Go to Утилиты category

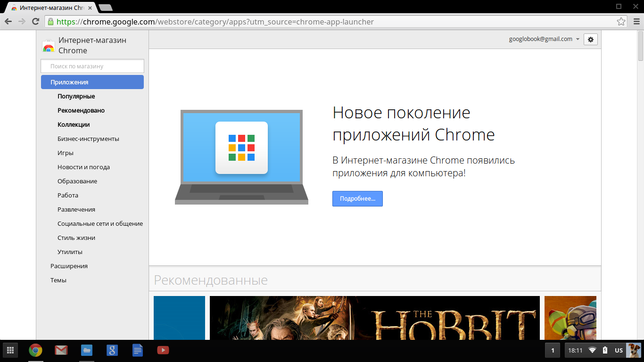[70, 252]
